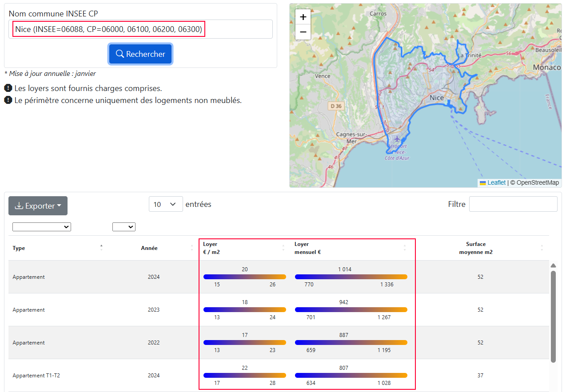Image resolution: width=566 pixels, height=392 pixels.
Task: Click the magnifier icon inside Rechercher
Action: click(119, 53)
